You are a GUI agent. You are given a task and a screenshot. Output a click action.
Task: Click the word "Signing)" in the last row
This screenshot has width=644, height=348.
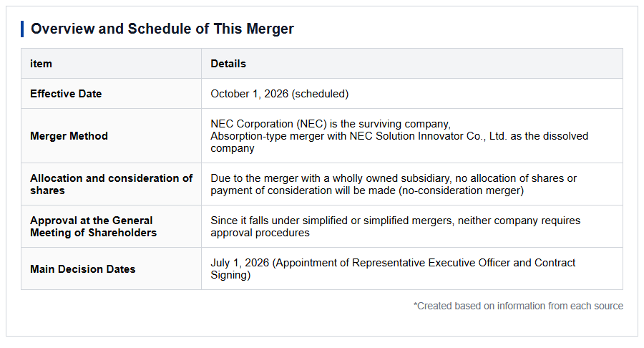pos(230,275)
